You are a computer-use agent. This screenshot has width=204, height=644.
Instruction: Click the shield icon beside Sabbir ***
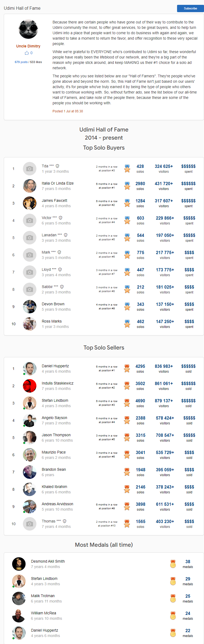pyautogui.click(x=62, y=287)
